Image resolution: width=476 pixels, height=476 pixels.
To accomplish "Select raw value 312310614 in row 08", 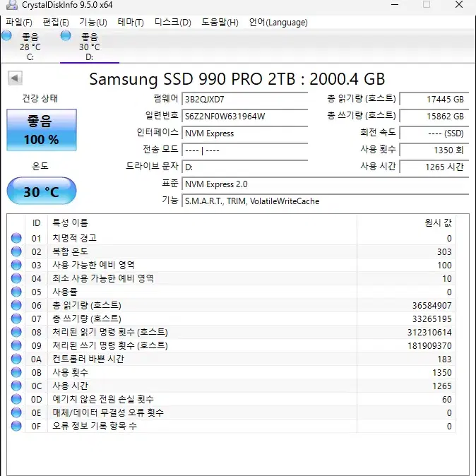I will pyautogui.click(x=429, y=332).
